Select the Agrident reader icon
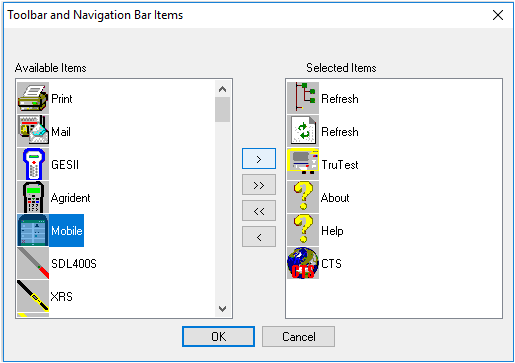 point(33,197)
